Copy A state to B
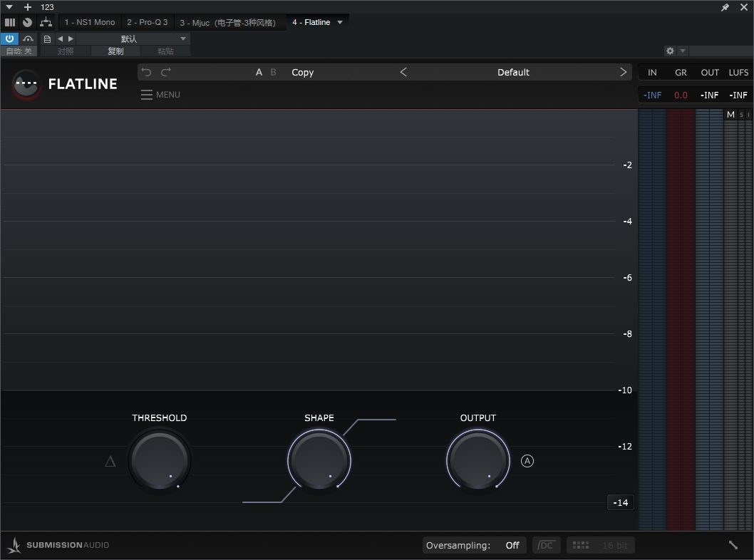Image resolution: width=754 pixels, height=560 pixels. point(302,72)
